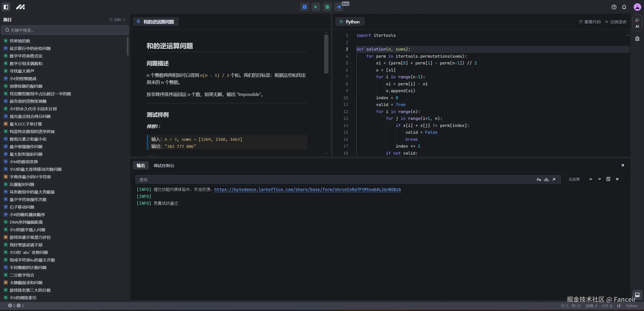Toggle regex mode in output search
Image resolution: width=644 pixels, height=311 pixels.
pos(554,179)
